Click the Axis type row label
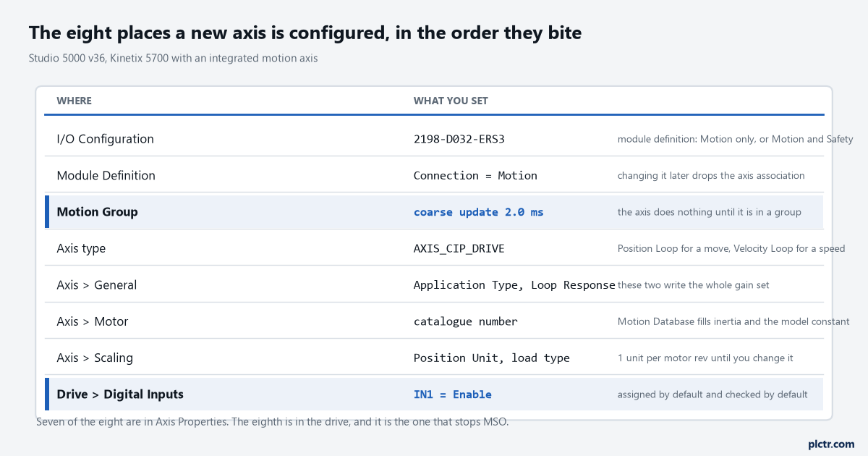This screenshot has height=456, width=868. pos(81,248)
